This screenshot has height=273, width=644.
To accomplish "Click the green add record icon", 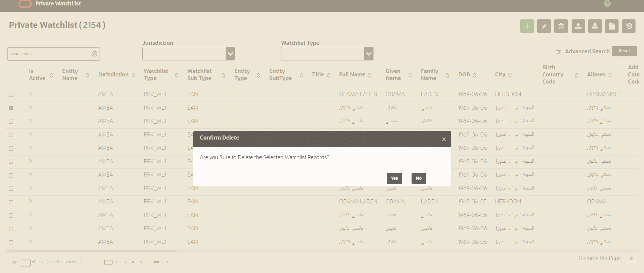I will click(527, 26).
